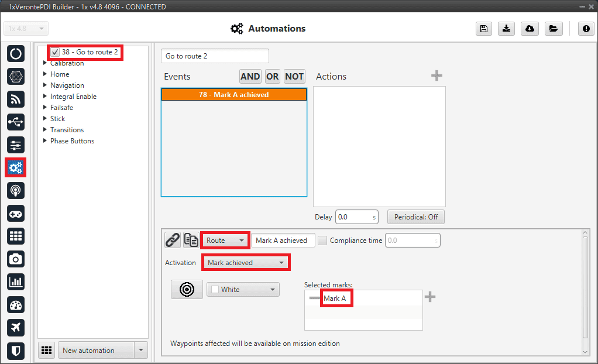The width and height of the screenshot is (598, 364).
Task: Open the White color dropdown
Action: pos(242,290)
